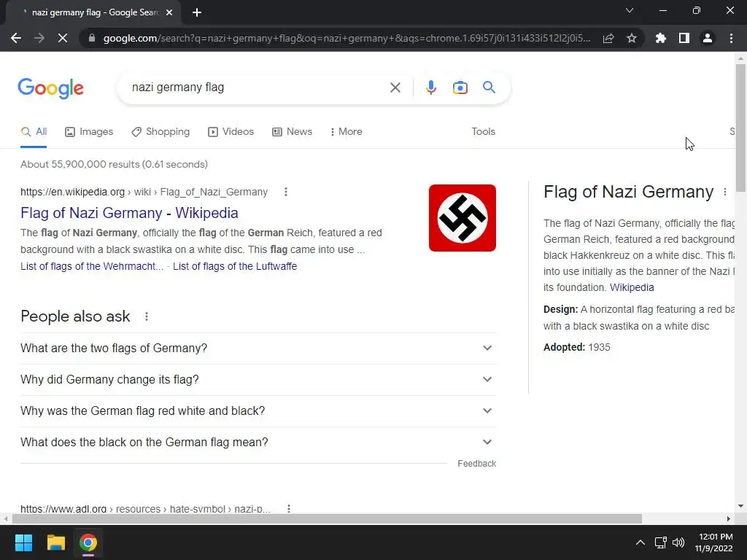747x560 pixels.
Task: Go to the Google homepage logo
Action: [51, 88]
